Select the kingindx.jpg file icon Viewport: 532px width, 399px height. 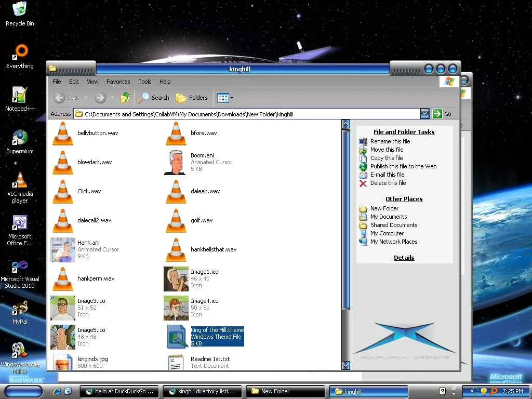point(63,362)
